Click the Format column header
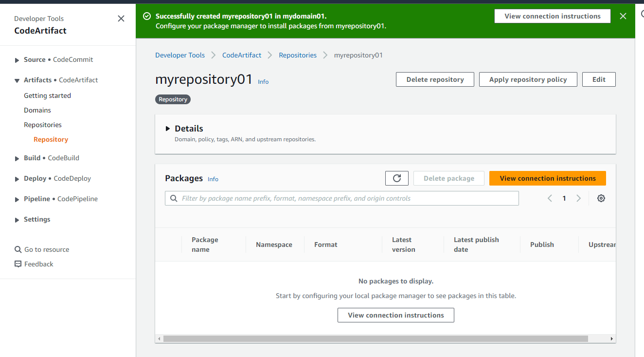 point(325,244)
